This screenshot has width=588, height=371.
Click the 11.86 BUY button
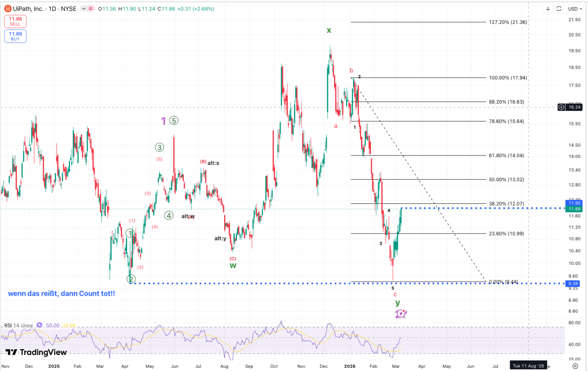point(15,36)
